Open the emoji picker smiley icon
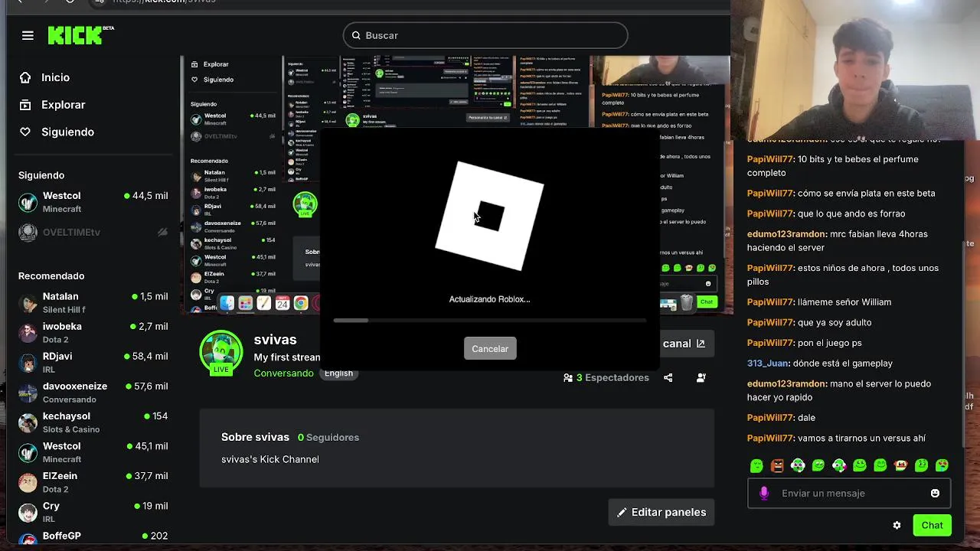 [x=935, y=494]
